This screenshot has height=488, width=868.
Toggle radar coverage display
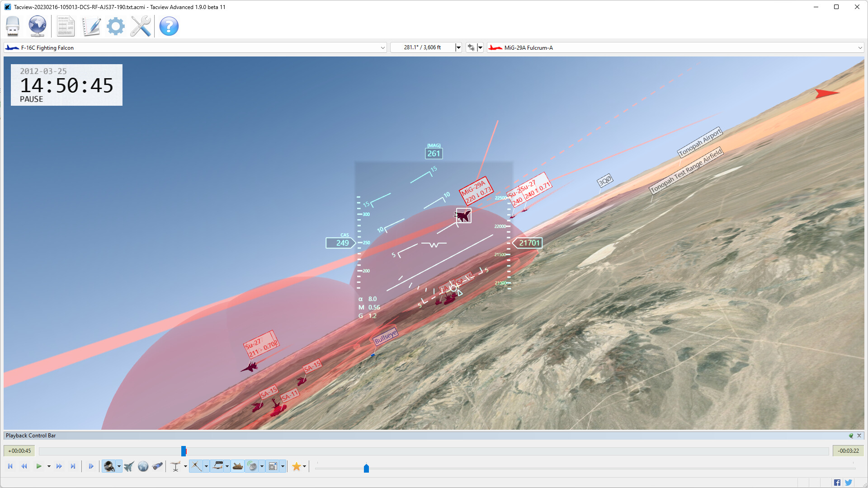pyautogui.click(x=252, y=466)
